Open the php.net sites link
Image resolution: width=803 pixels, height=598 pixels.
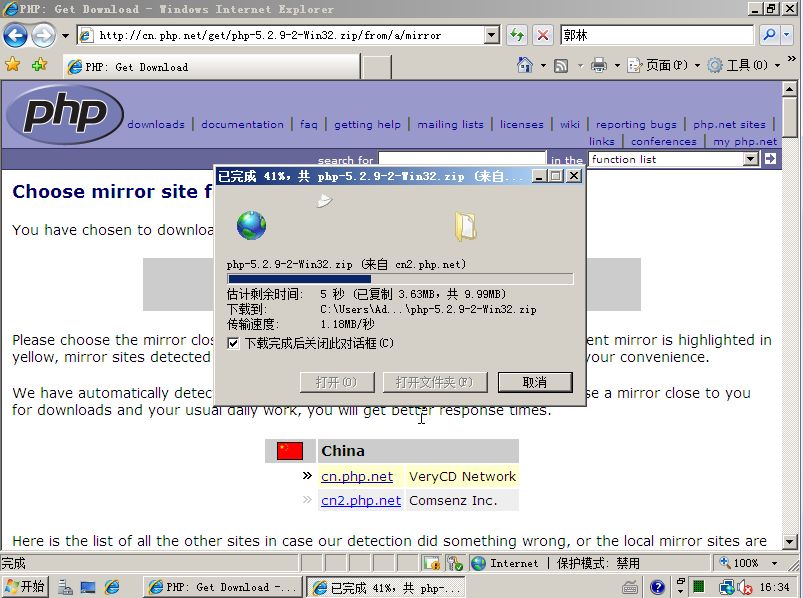(x=729, y=124)
